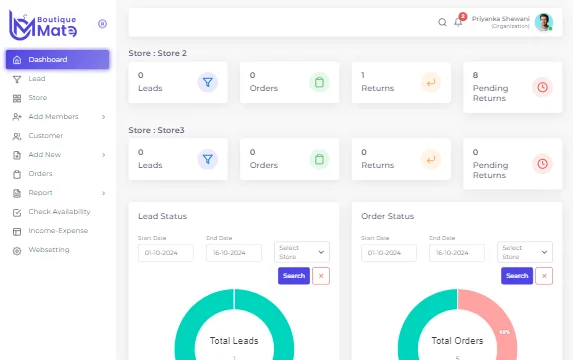Click the Report document icon
The image size is (573, 360).
click(x=17, y=193)
